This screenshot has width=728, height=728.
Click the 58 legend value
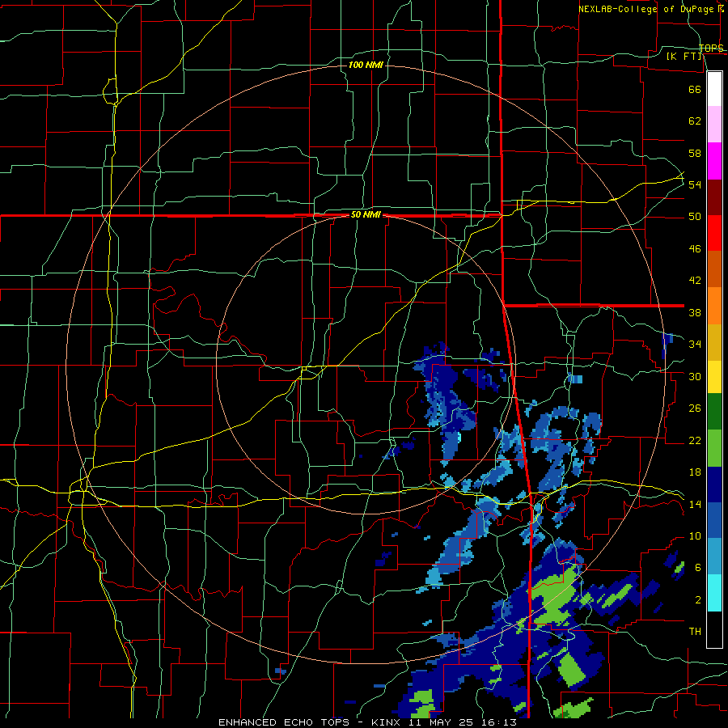pyautogui.click(x=695, y=153)
